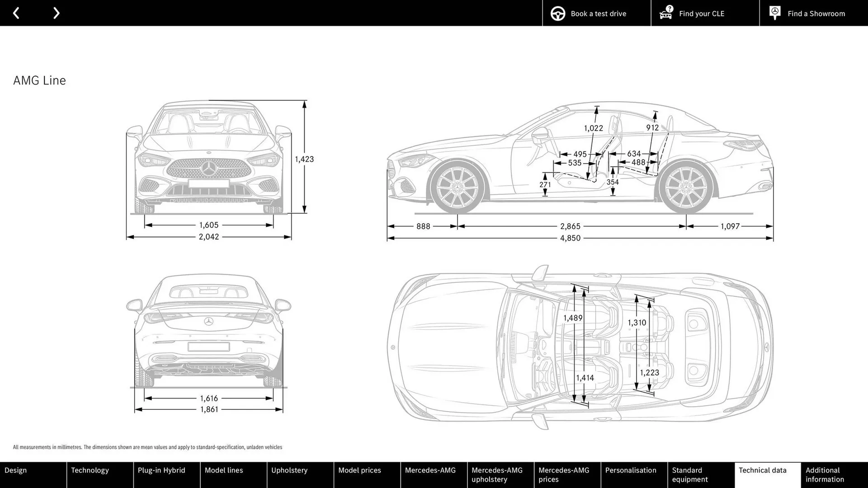Click the left navigation chevron
Image resolution: width=868 pixels, height=488 pixels.
[x=16, y=13]
